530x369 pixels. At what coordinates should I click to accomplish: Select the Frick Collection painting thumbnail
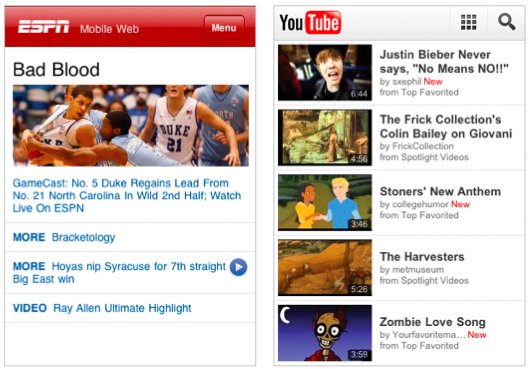pos(325,138)
